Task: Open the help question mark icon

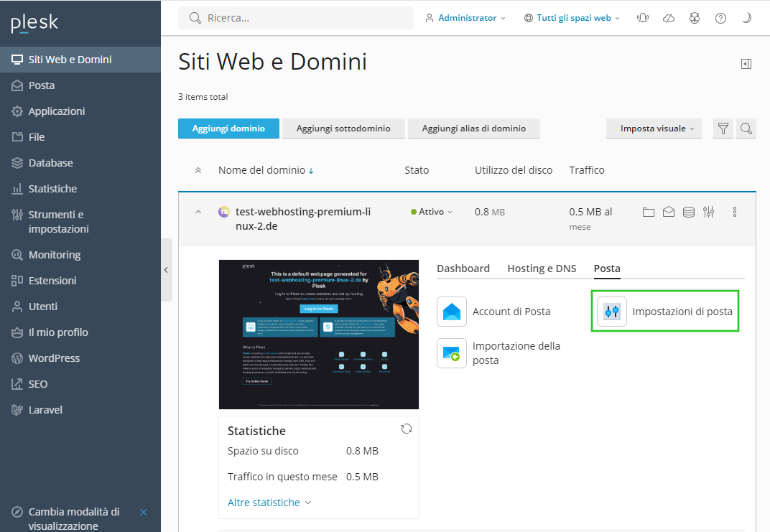Action: click(720, 18)
